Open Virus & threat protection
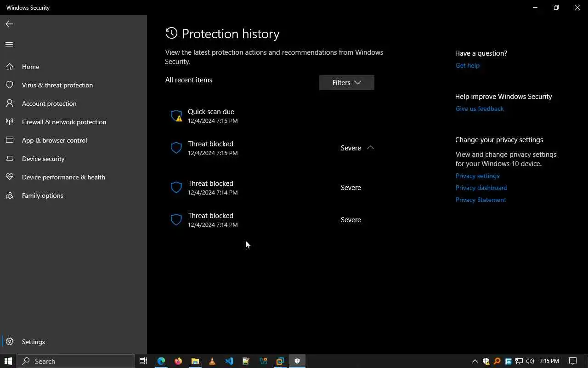This screenshot has height=368, width=588. (x=73, y=85)
